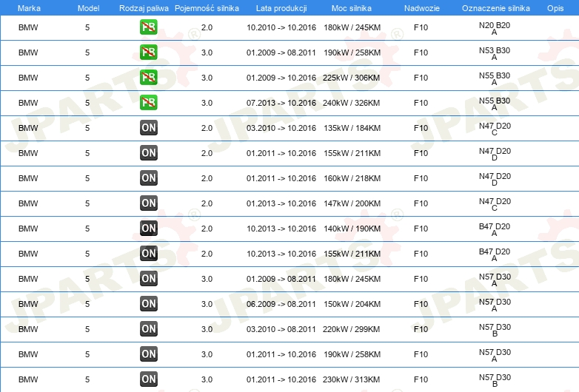579x392 pixels.
Task: Click the 2.0 capacity in the 140kW / 190KM row
Action: tap(207, 229)
